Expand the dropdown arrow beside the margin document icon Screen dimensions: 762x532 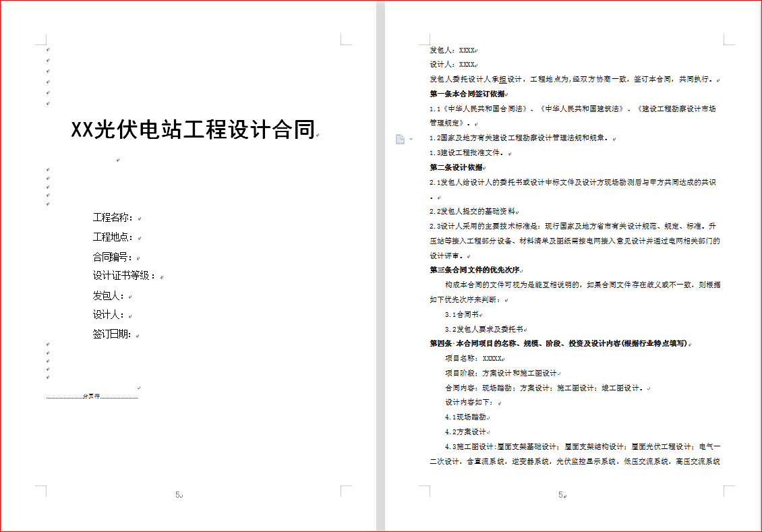(410, 140)
